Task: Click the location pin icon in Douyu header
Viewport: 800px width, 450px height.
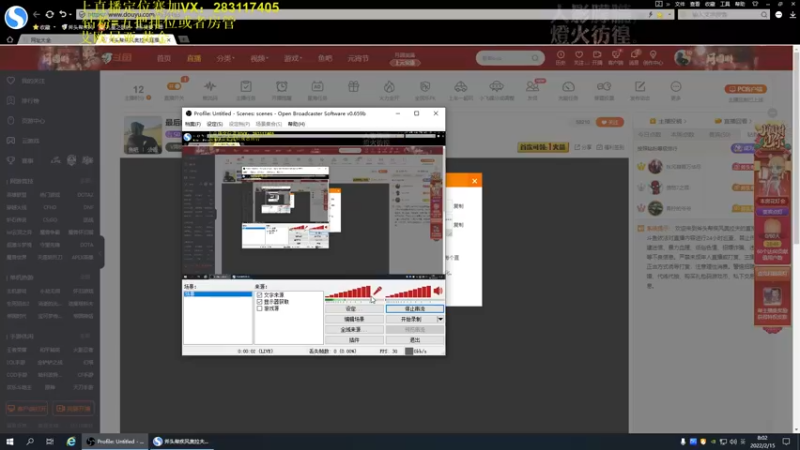Action: pyautogui.click(x=653, y=55)
